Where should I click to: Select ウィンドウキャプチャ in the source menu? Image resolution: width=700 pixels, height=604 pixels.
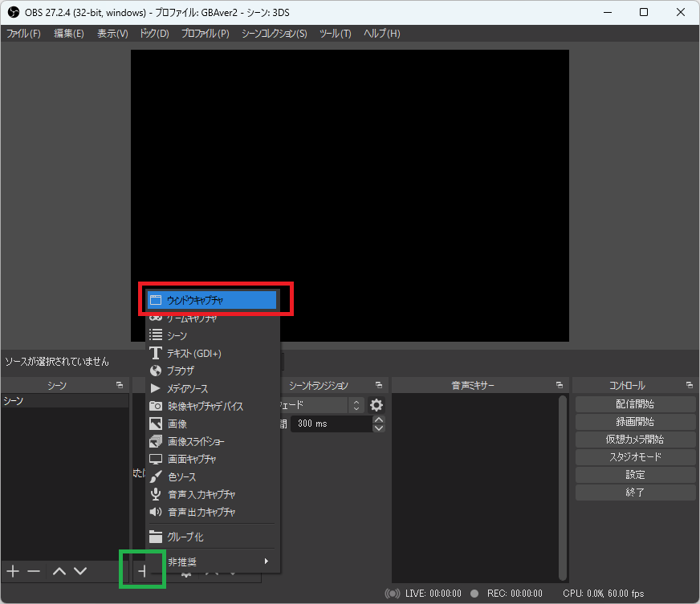tap(212, 300)
